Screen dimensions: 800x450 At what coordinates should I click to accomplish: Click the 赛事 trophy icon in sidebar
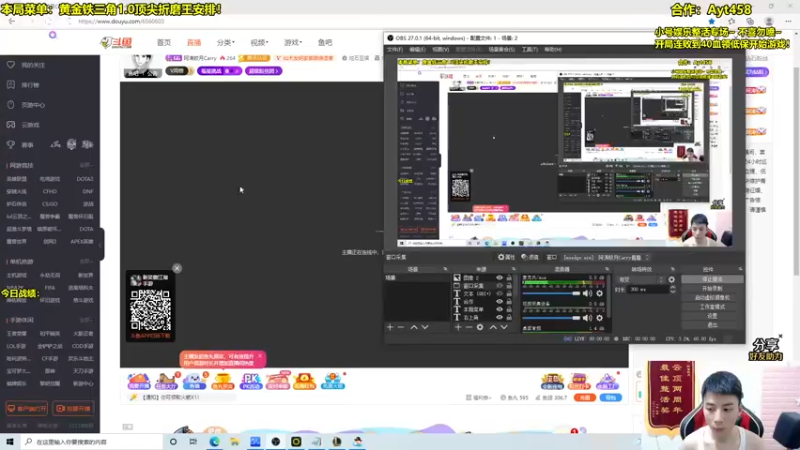click(x=11, y=145)
